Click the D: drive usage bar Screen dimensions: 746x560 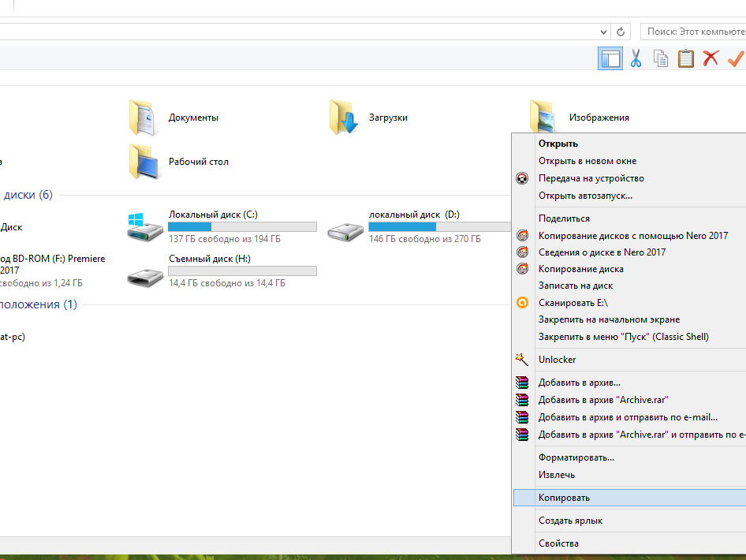coord(439,226)
